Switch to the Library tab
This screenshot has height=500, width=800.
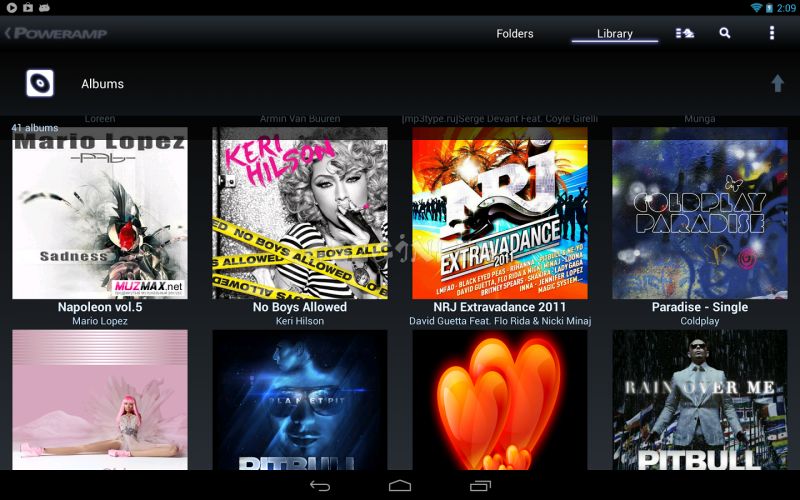615,34
